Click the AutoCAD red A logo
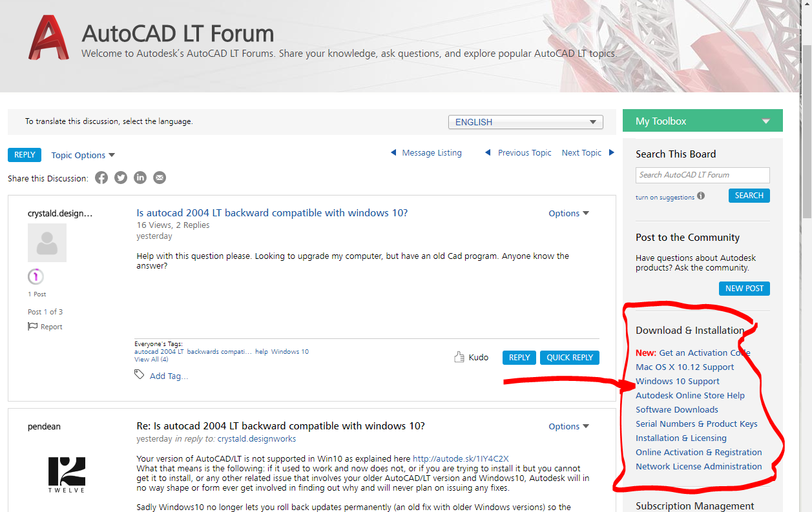The width and height of the screenshot is (812, 512). [49, 37]
